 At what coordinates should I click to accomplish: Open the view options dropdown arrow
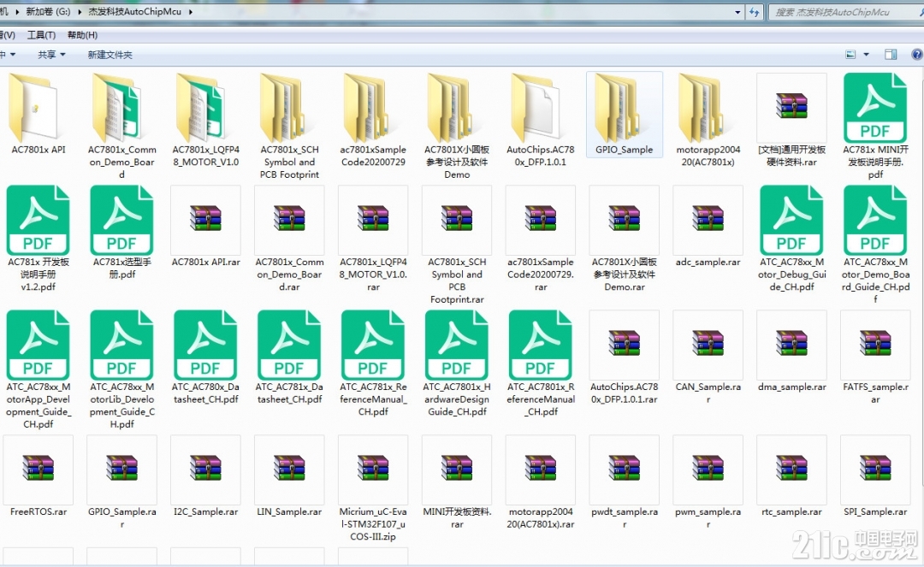pos(866,55)
